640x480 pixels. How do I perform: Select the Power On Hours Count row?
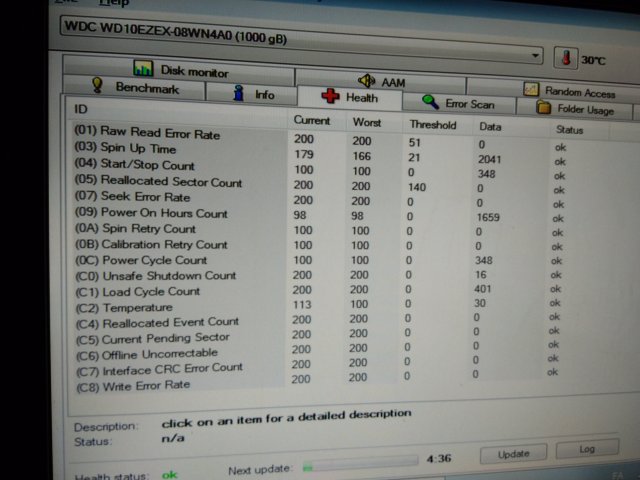coord(164,213)
